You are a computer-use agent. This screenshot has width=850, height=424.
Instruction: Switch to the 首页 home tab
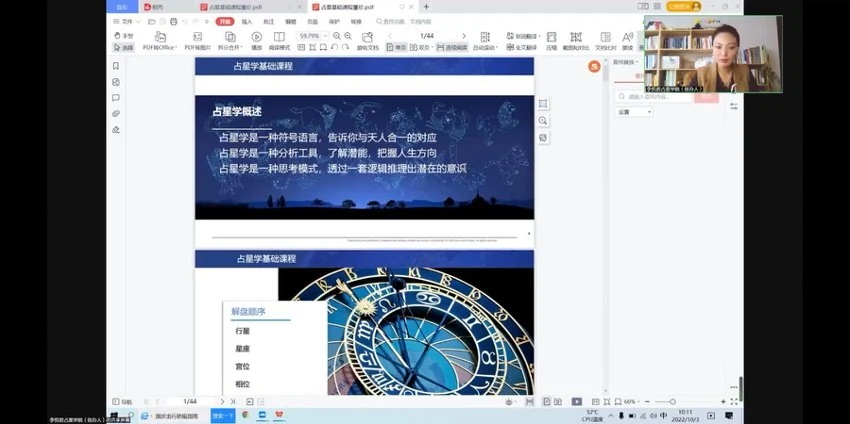(x=123, y=7)
